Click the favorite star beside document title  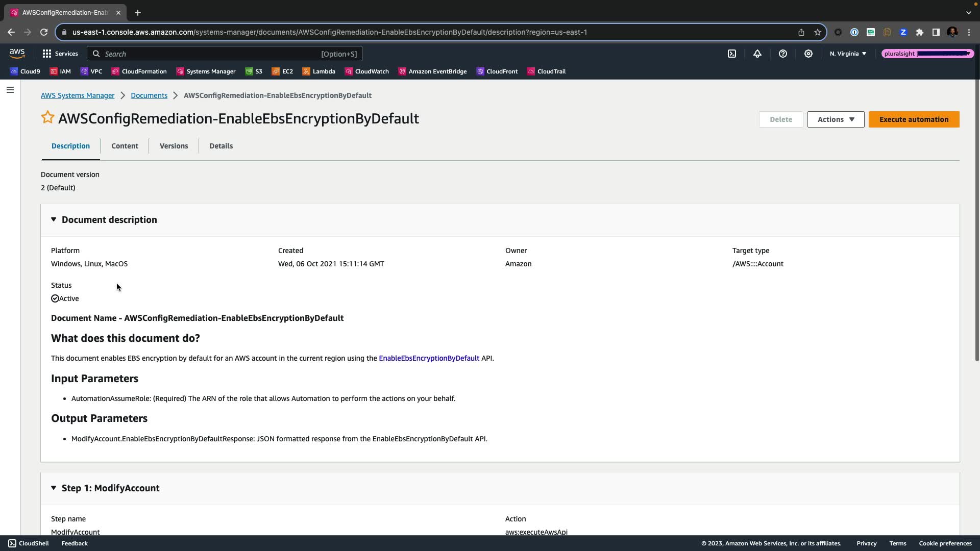[x=47, y=118]
